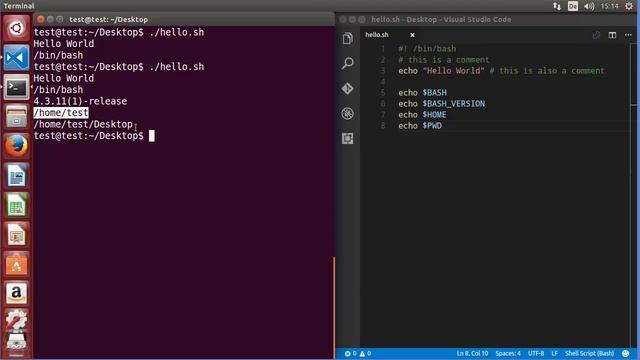The height and width of the screenshot is (360, 640).
Task: Click the errors and warnings status item
Action: coord(358,353)
